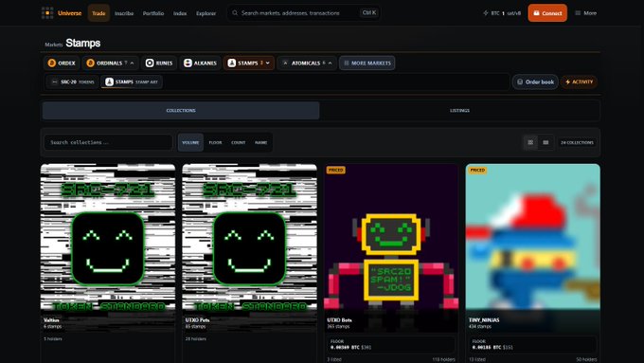The width and height of the screenshot is (644, 363).
Task: Switch to compact grid view
Action: coord(546,142)
